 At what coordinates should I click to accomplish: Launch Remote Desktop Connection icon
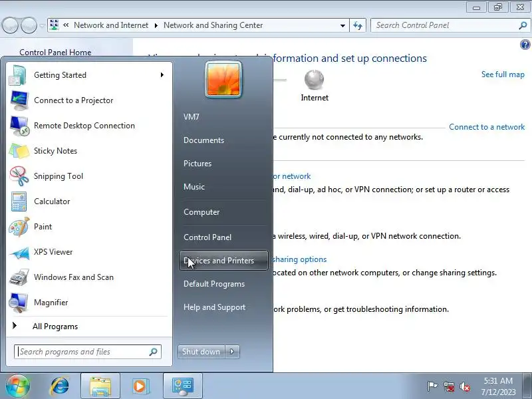click(x=19, y=126)
